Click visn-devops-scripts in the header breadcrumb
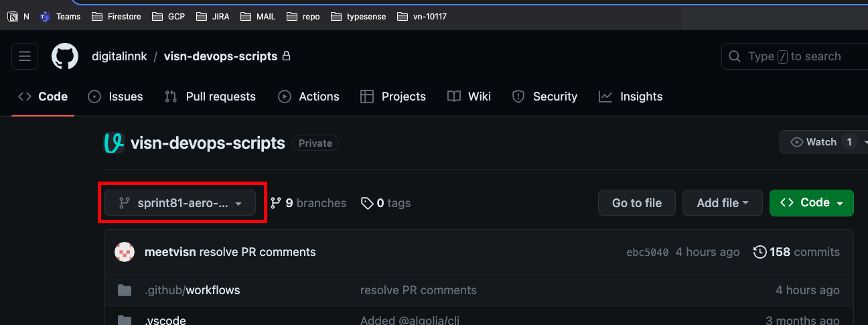Image resolution: width=868 pixels, height=325 pixels. coord(220,56)
